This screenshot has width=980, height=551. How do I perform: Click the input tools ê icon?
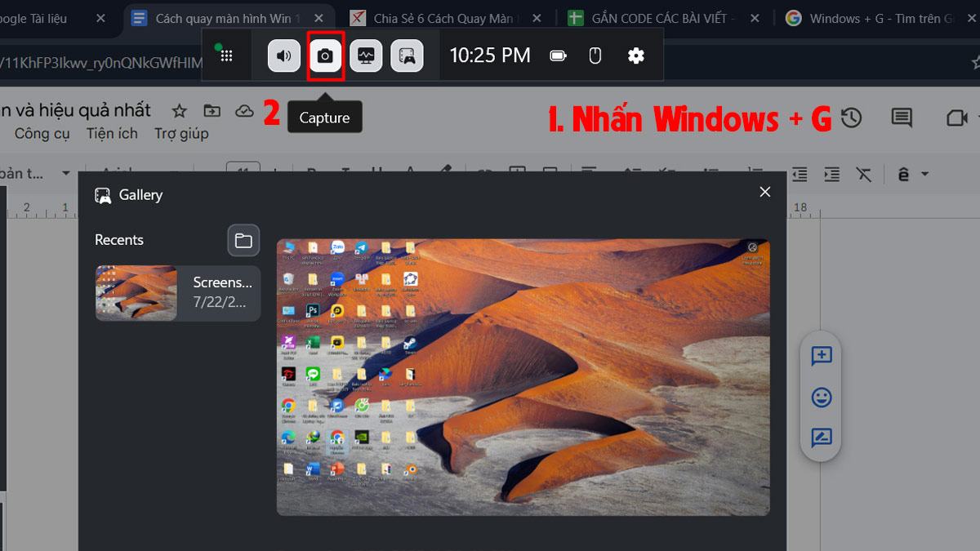[904, 174]
